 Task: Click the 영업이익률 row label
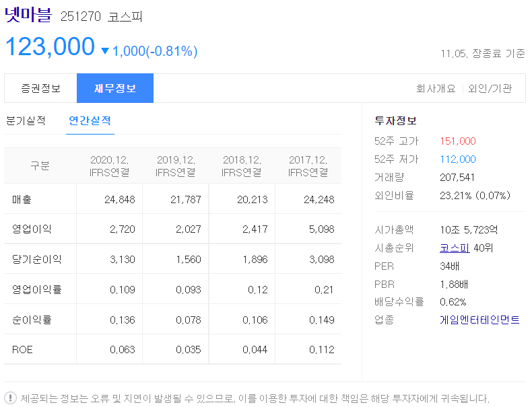click(x=36, y=289)
